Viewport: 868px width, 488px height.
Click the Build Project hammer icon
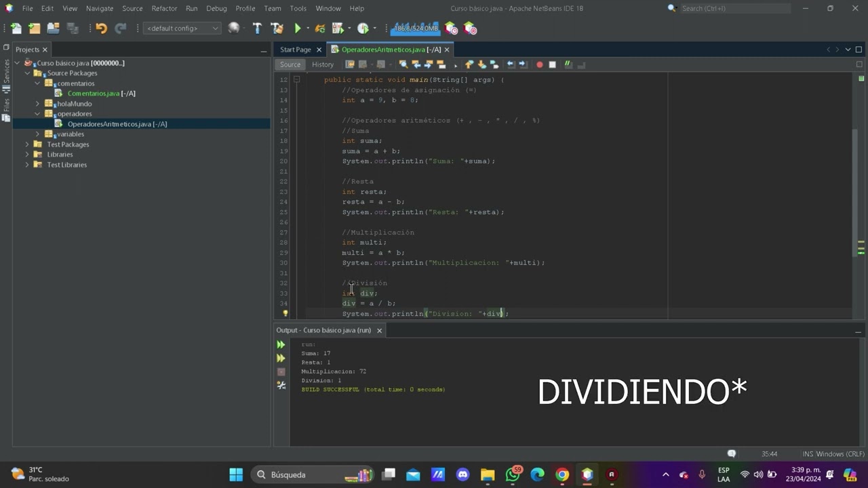tap(257, 28)
